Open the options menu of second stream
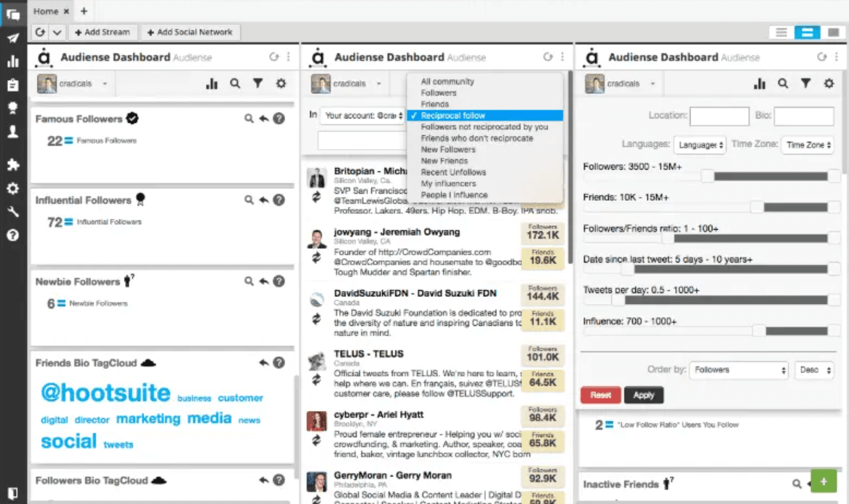Image resolution: width=849 pixels, height=504 pixels. [x=562, y=57]
